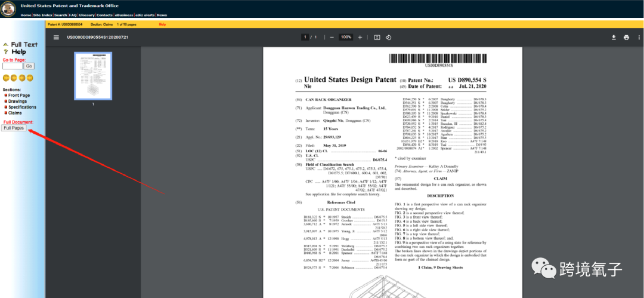Click the 'Patent #: US0D0890554' text

(x=65, y=24)
